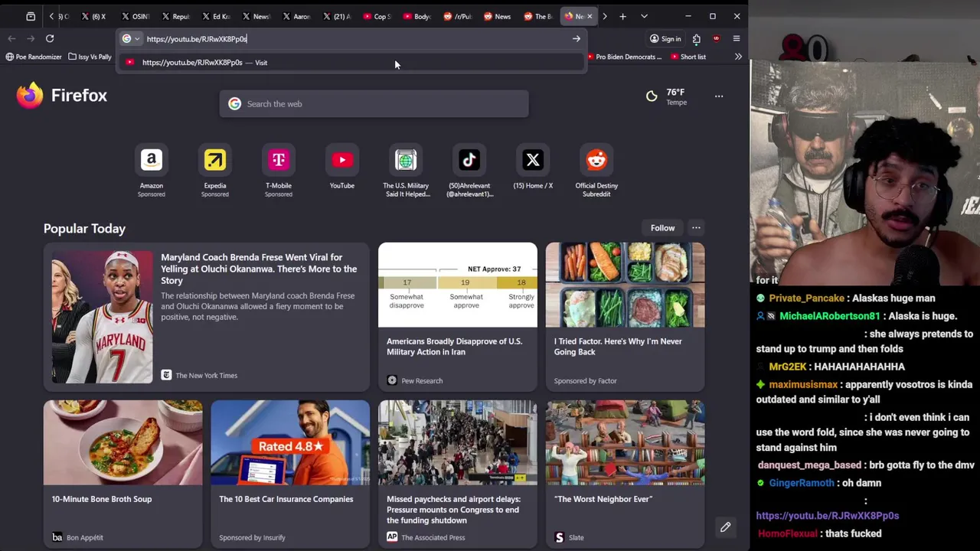Switch to the Cop S YouTube tab
This screenshot has width=980, height=551.
tap(376, 16)
